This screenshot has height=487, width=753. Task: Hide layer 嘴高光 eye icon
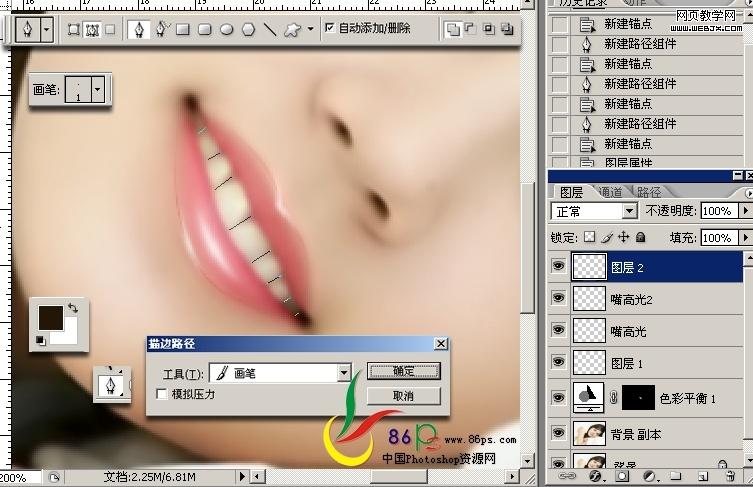click(x=558, y=330)
